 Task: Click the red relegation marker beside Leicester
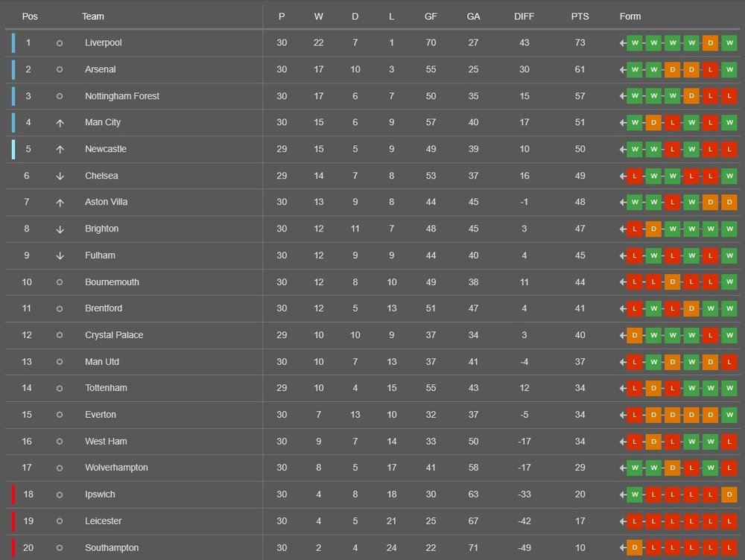click(13, 521)
